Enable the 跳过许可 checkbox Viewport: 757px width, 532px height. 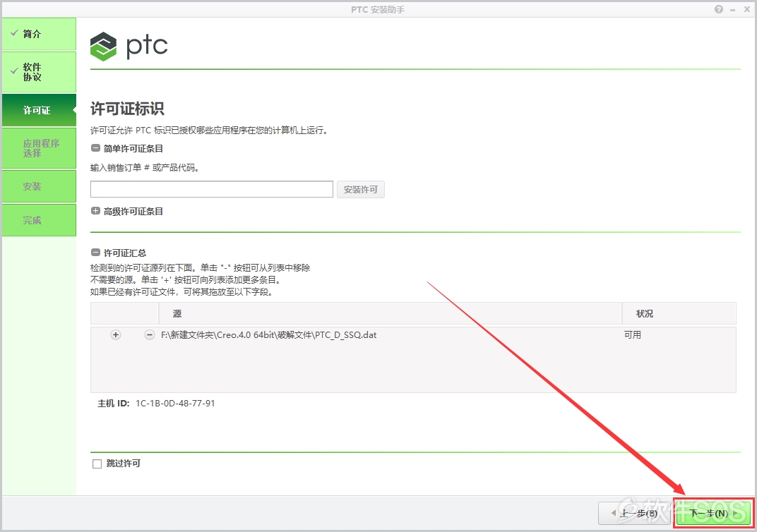[x=97, y=464]
